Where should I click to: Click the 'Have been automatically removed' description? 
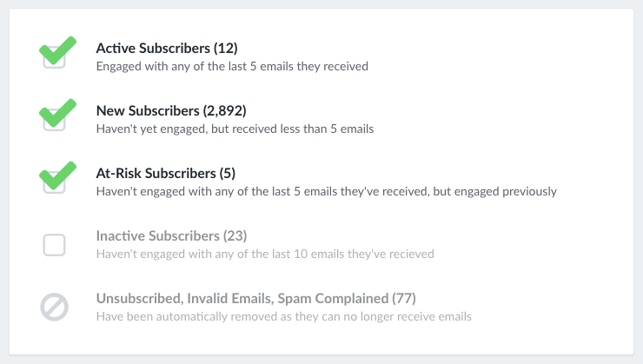tap(284, 317)
